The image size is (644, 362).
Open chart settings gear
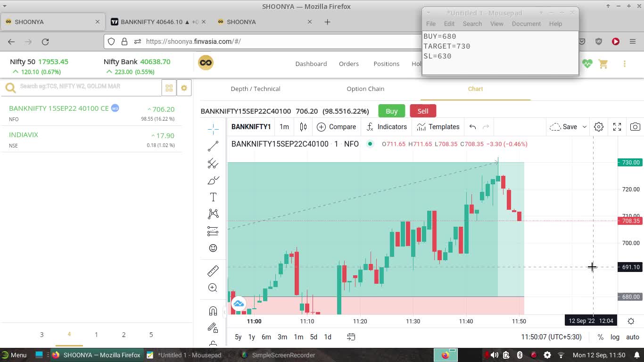click(599, 127)
